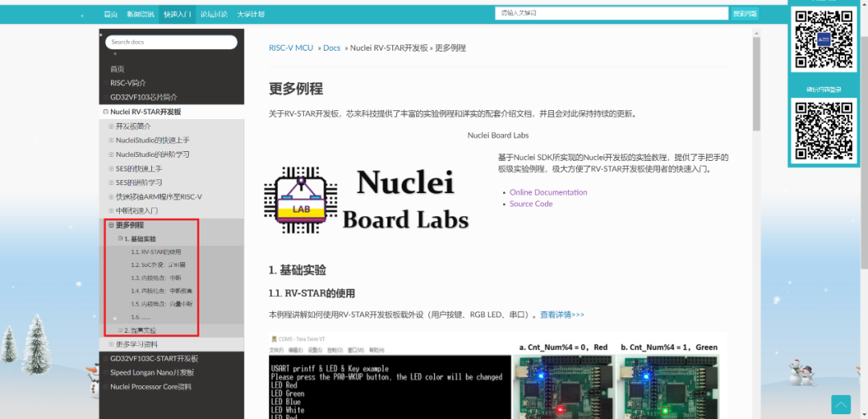Expand the GD32VF103芯片简介 section
Viewport: 868px width, 419px height.
click(106, 97)
